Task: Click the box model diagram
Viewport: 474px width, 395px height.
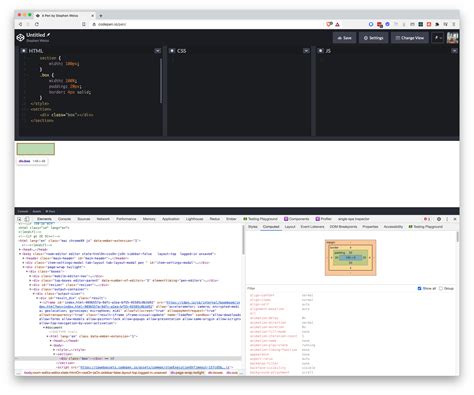Action: coord(350,258)
